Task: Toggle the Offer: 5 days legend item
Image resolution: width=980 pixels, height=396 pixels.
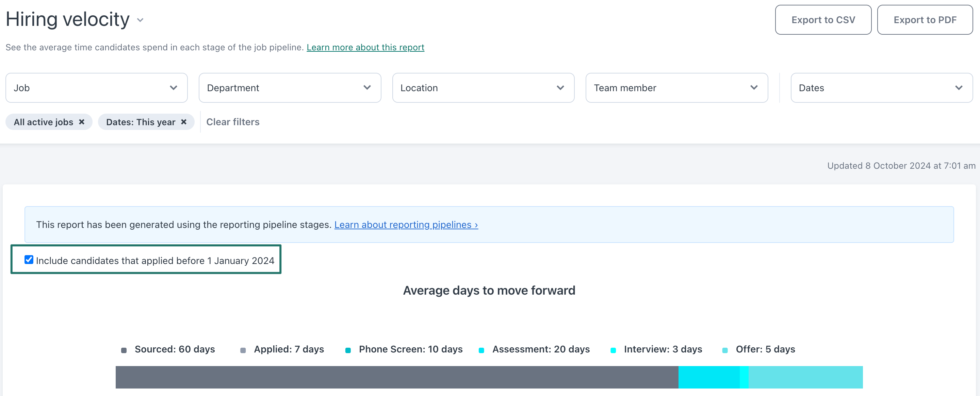Action: pyautogui.click(x=759, y=349)
